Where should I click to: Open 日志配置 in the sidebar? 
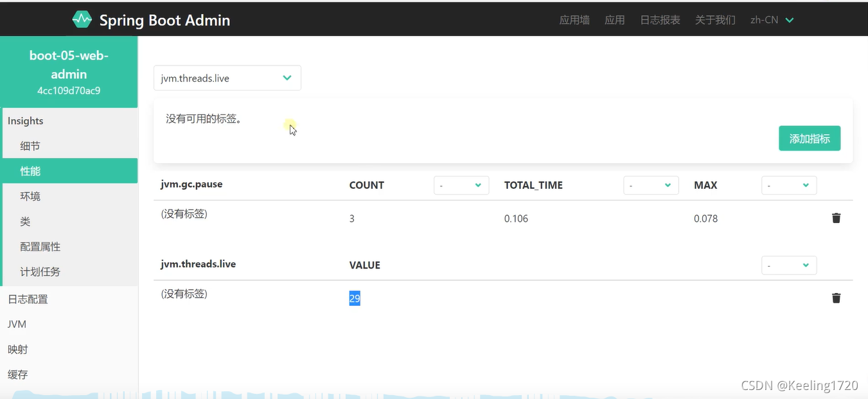(69, 299)
